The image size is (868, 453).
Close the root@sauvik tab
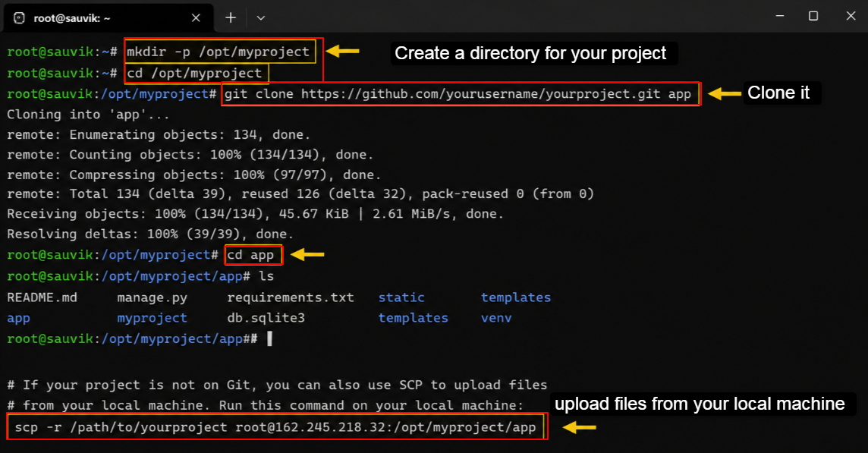pos(196,17)
